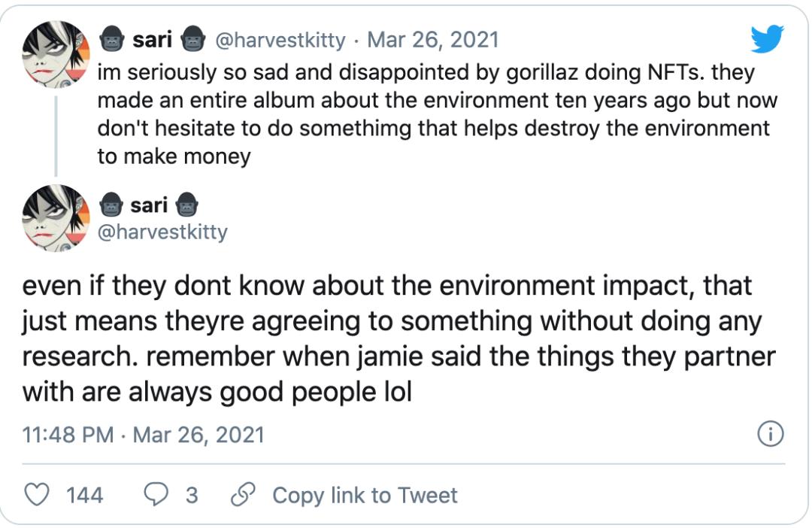Viewport: 812px width, 528px height.
Task: Click the @harvestkitty handle under lower sari name
Action: click(x=162, y=232)
